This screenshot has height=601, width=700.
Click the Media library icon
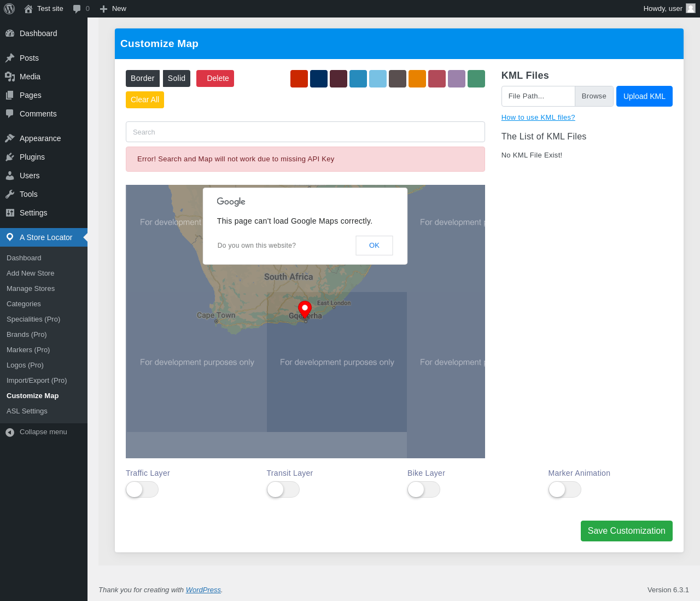click(x=10, y=77)
